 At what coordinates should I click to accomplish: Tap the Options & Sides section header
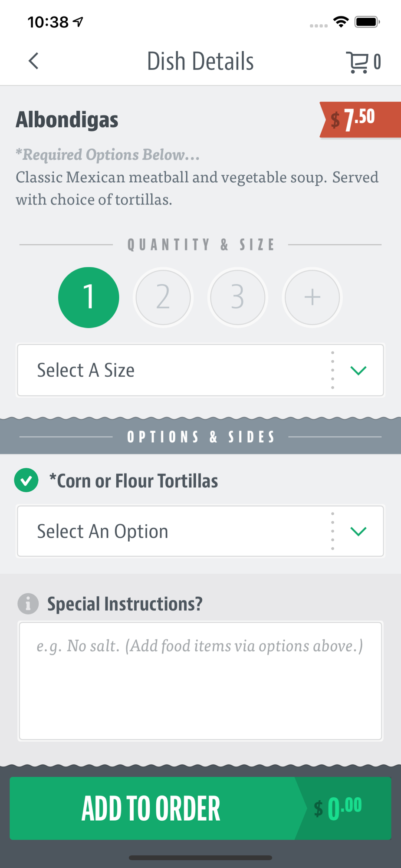coord(200,437)
